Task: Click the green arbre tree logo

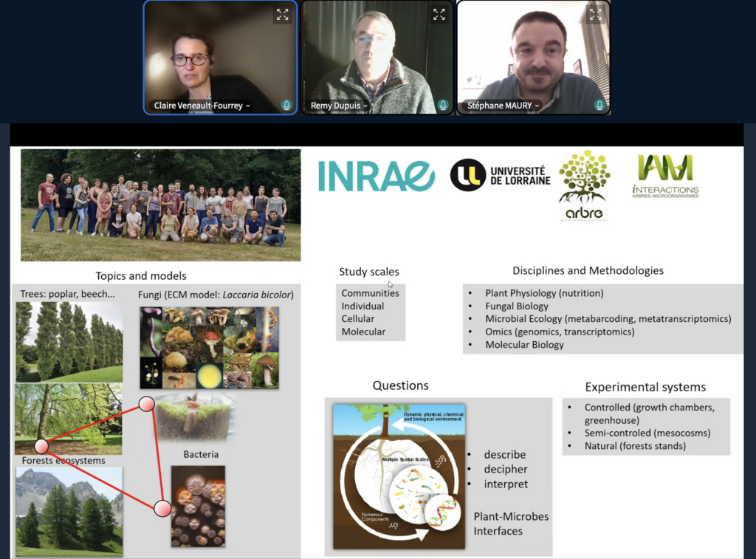Action: point(584,185)
